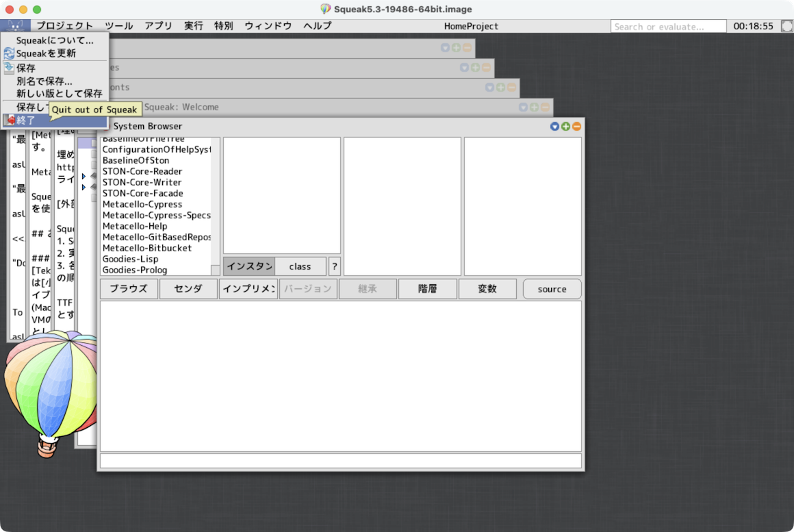Image resolution: width=794 pixels, height=532 pixels.
Task: Click System Browser's orange collapse icon
Action: [576, 127]
